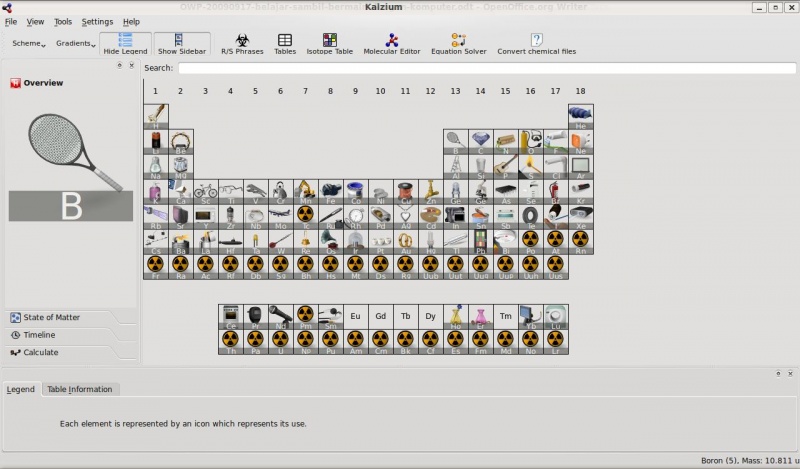Toggle the Show Sidebar button
The image size is (800, 469).
click(181, 44)
